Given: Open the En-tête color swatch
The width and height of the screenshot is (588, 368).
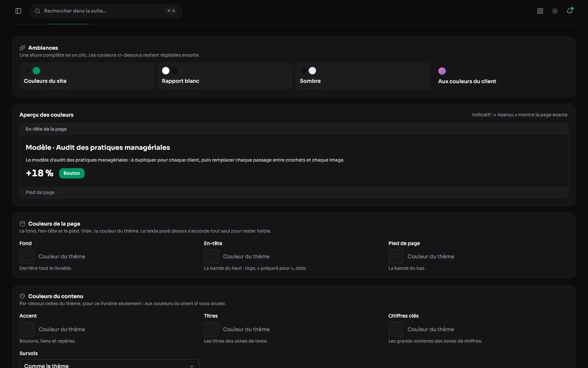Looking at the screenshot, I should [211, 256].
